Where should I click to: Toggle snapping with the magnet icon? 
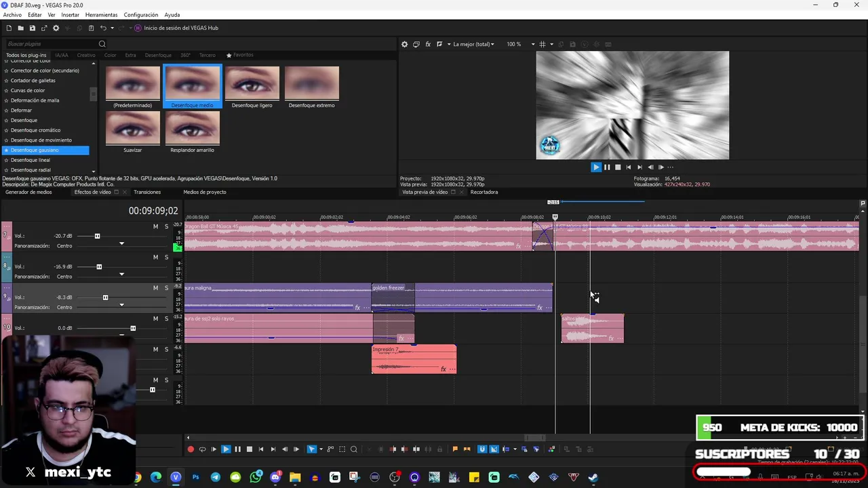click(x=482, y=449)
